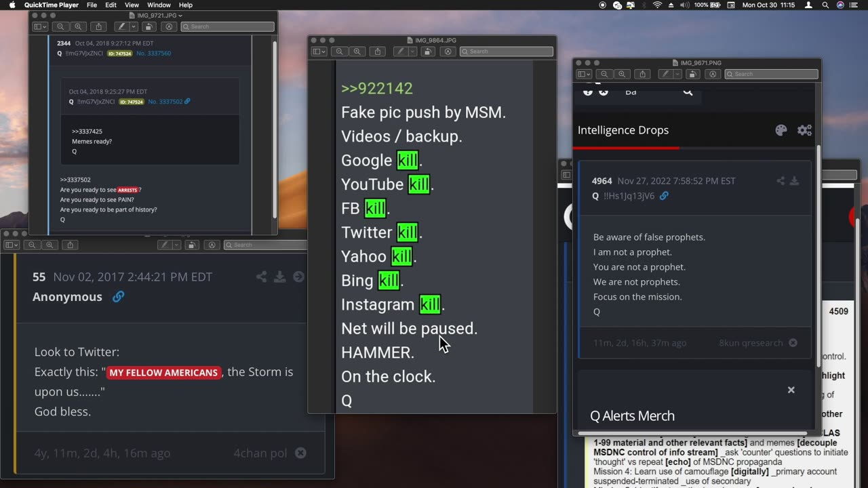
Task: Open the View menu
Action: (x=132, y=5)
